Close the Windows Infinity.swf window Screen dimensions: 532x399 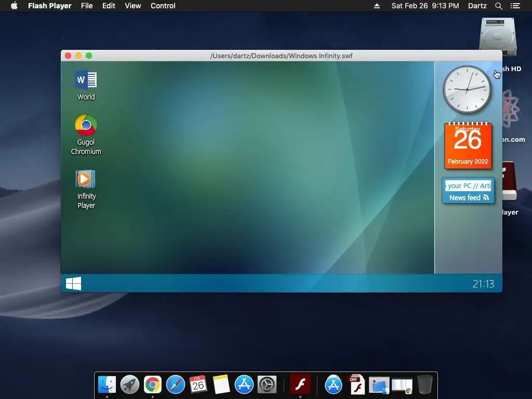point(68,56)
